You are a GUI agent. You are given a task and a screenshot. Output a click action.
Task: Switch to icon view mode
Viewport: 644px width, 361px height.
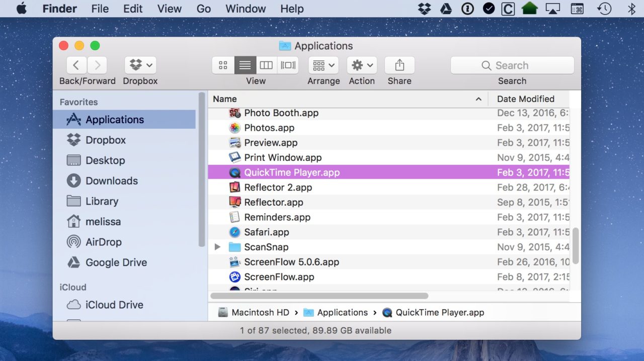pyautogui.click(x=223, y=65)
